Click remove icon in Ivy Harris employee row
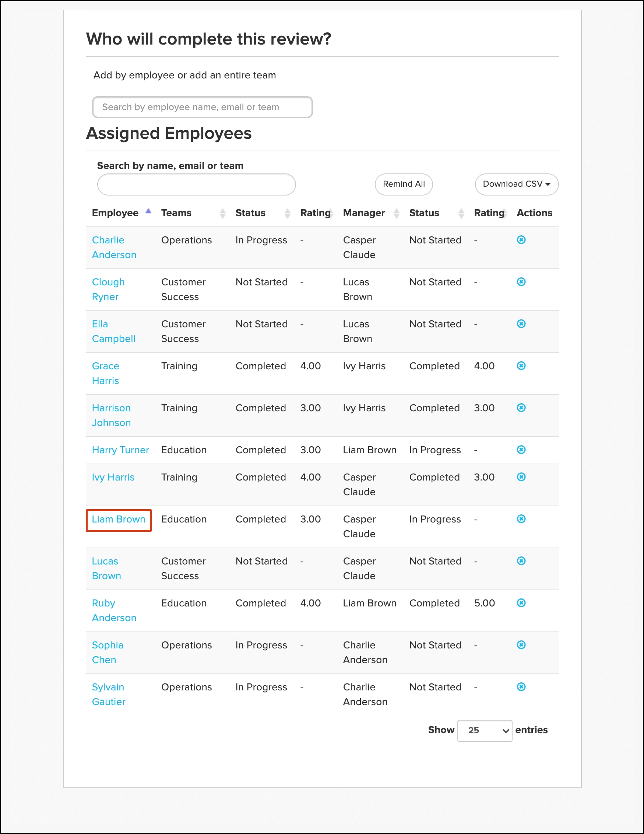The height and width of the screenshot is (834, 644). click(521, 477)
